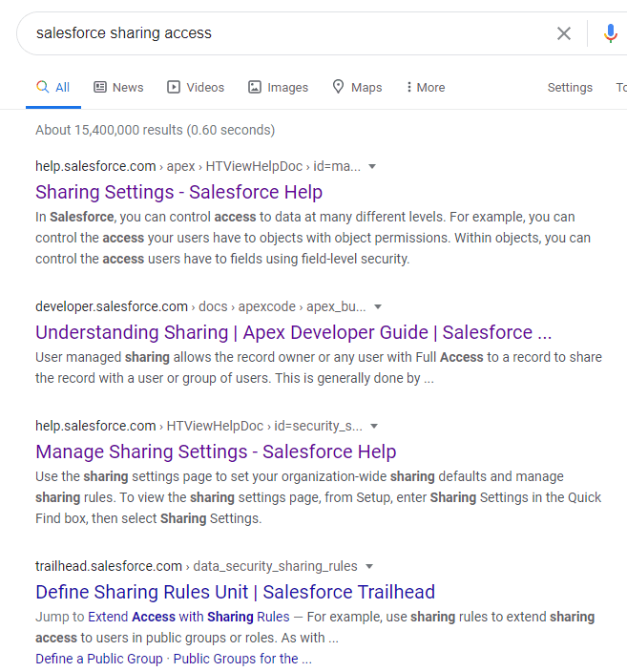Expand dropdown arrow next to developer.salesforce.com URL
The image size is (627, 672).
click(378, 306)
